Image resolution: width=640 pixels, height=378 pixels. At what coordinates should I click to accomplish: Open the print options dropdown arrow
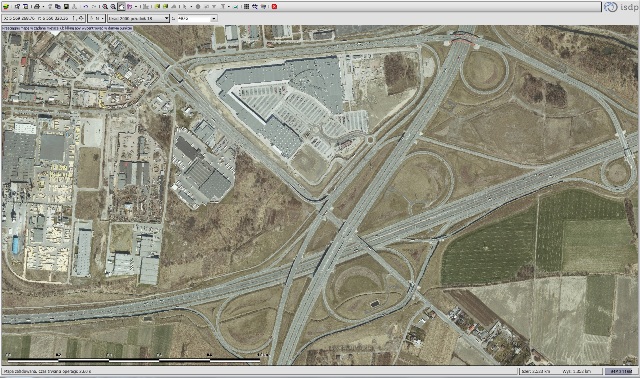[x=43, y=7]
